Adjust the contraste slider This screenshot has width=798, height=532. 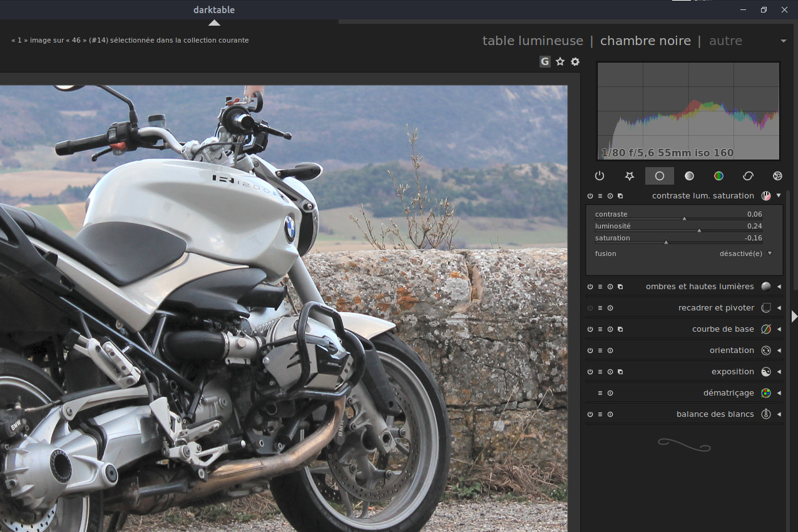pyautogui.click(x=678, y=215)
